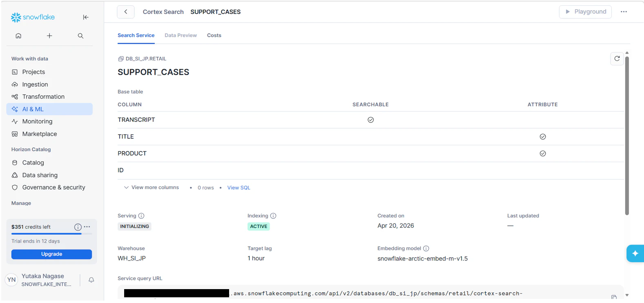This screenshot has height=303, width=644.
Task: Click the Projects icon in sidebar
Action: [15, 72]
